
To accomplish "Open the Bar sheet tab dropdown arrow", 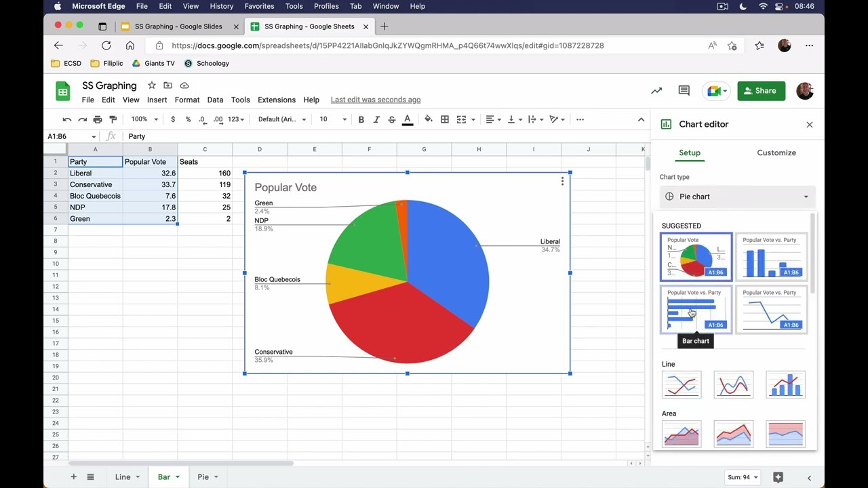I will tap(178, 477).
